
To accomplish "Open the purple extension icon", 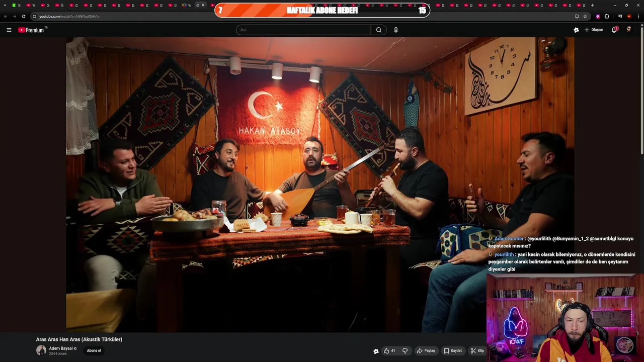I will 598,16.
